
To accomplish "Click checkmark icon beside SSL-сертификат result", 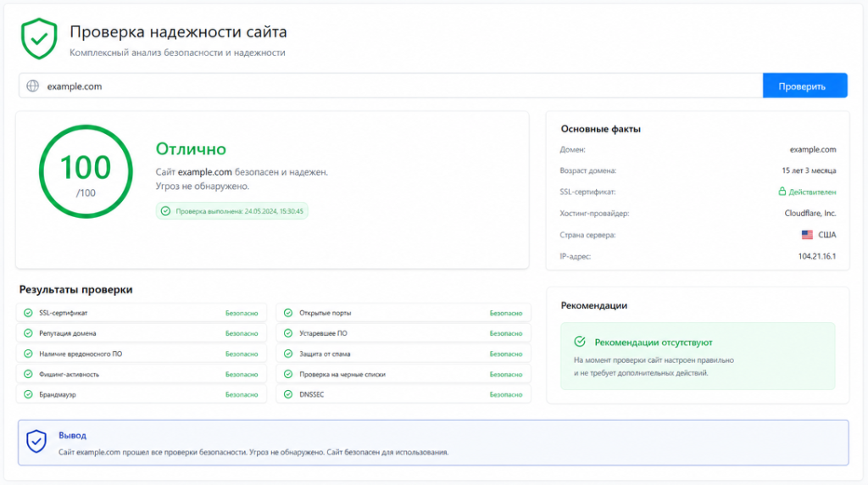I will [x=28, y=313].
